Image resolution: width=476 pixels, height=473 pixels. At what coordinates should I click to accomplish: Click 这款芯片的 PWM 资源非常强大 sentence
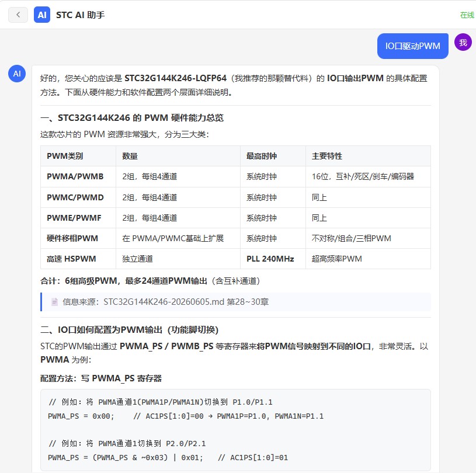click(x=124, y=134)
